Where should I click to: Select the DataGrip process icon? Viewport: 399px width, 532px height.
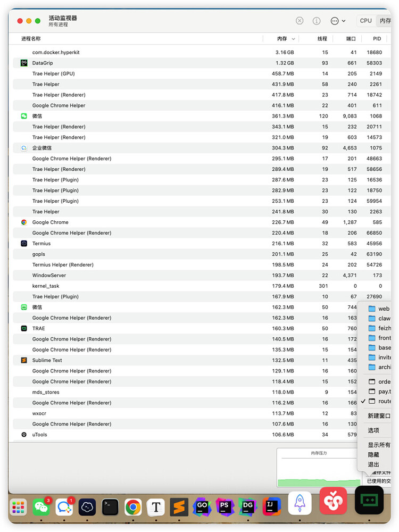24,63
